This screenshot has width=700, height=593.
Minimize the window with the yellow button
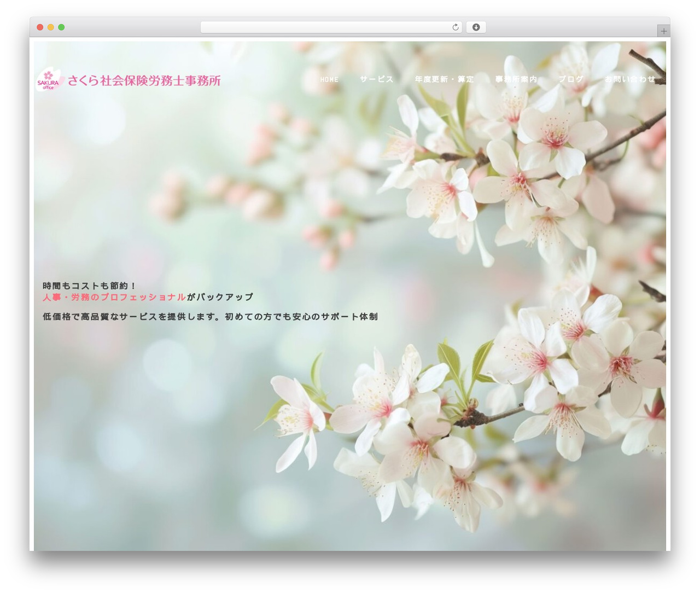pyautogui.click(x=50, y=27)
